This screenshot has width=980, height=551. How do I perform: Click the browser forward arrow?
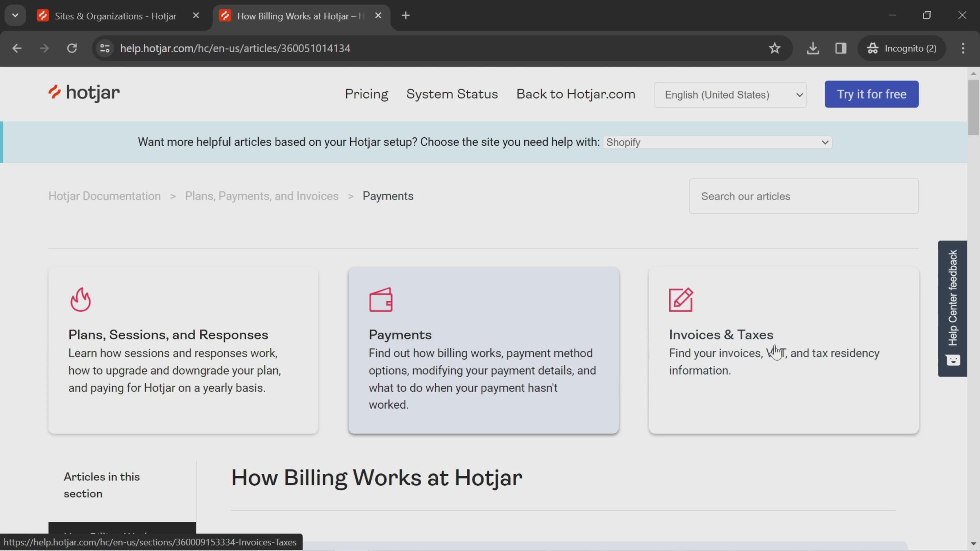coord(44,48)
